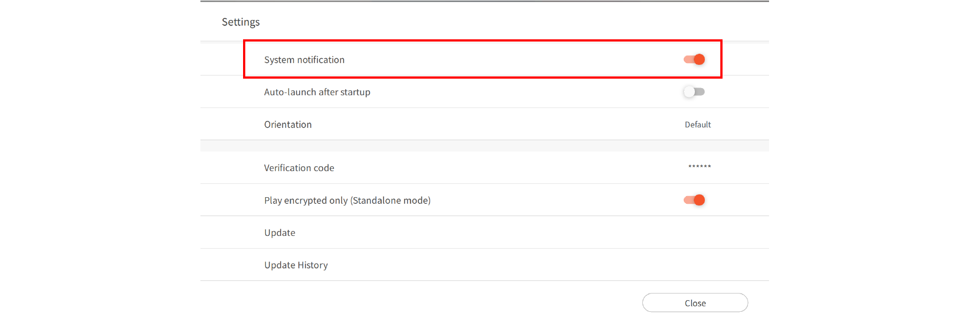This screenshot has height=324, width=980.
Task: Open the Update History entry
Action: (x=296, y=265)
